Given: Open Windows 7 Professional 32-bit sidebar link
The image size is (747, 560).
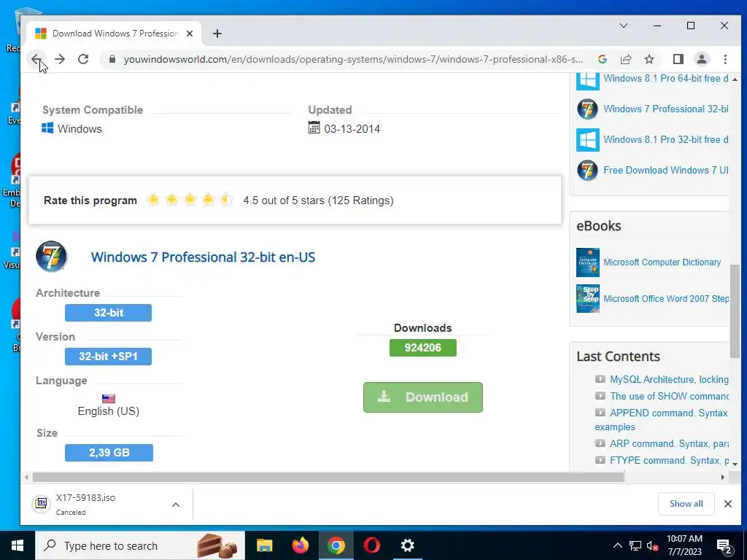Looking at the screenshot, I should click(x=665, y=109).
